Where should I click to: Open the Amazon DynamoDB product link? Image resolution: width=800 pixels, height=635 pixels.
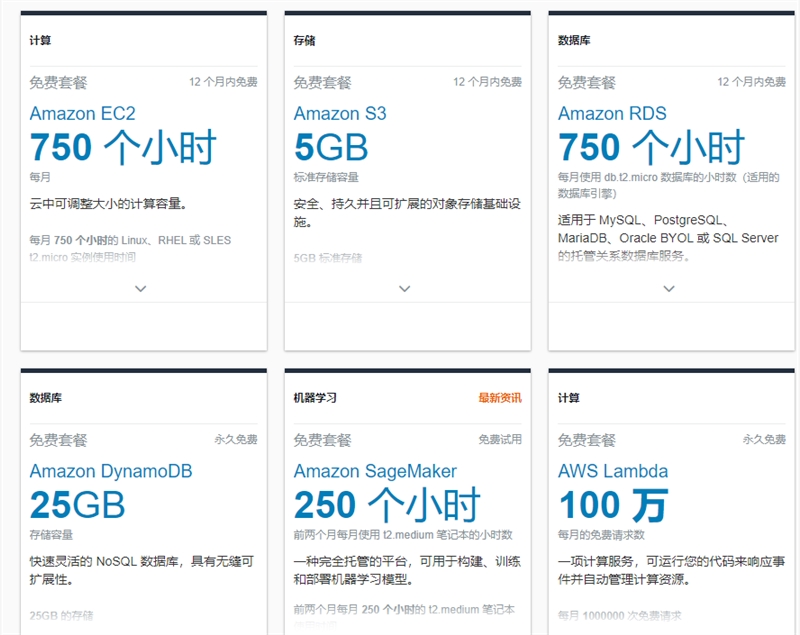[x=111, y=471]
